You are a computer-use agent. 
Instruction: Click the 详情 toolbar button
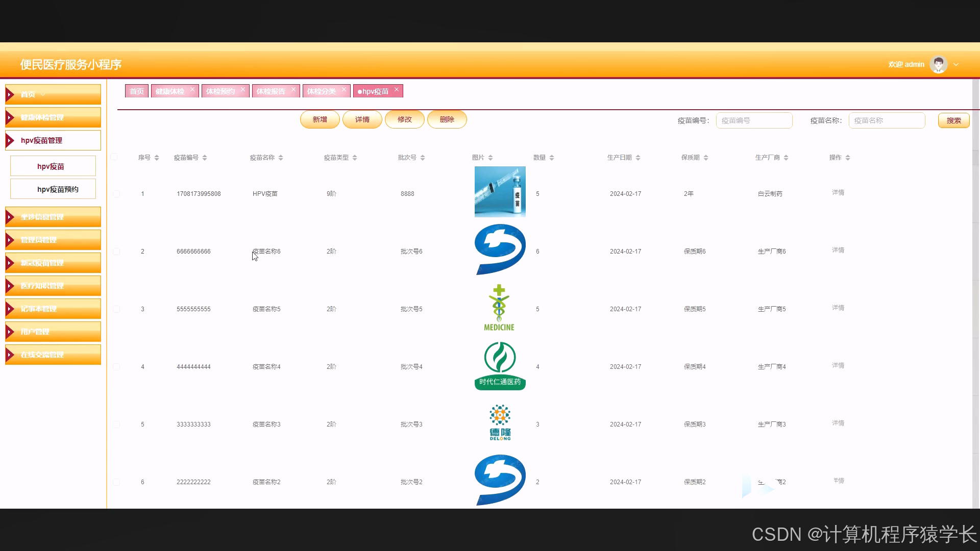[x=362, y=119]
